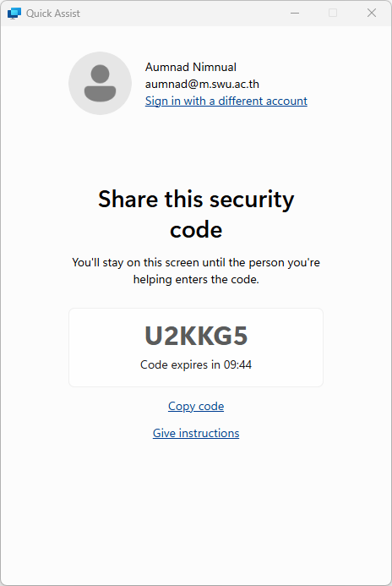The image size is (392, 586).
Task: Open the Give instructions link
Action: [196, 433]
